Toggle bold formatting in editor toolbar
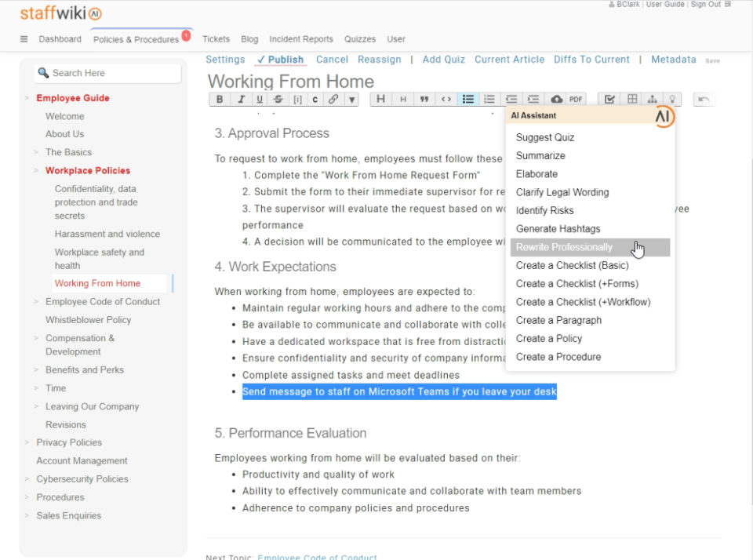753x560 pixels. (x=220, y=100)
